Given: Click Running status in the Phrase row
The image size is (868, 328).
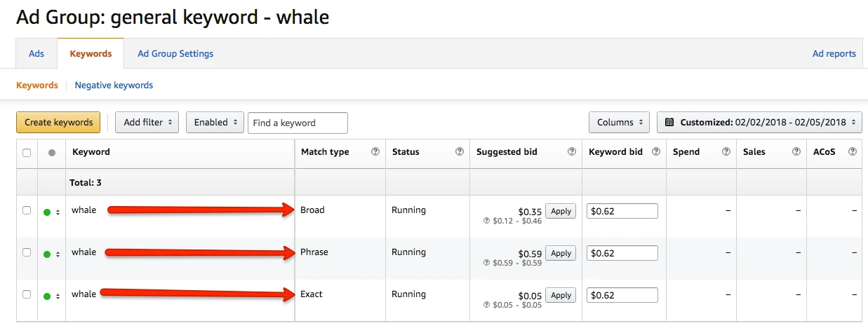Looking at the screenshot, I should pyautogui.click(x=408, y=252).
